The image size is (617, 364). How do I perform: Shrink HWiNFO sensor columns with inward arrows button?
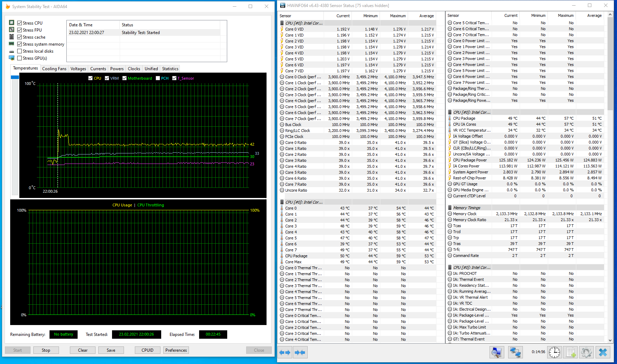pyautogui.click(x=300, y=352)
